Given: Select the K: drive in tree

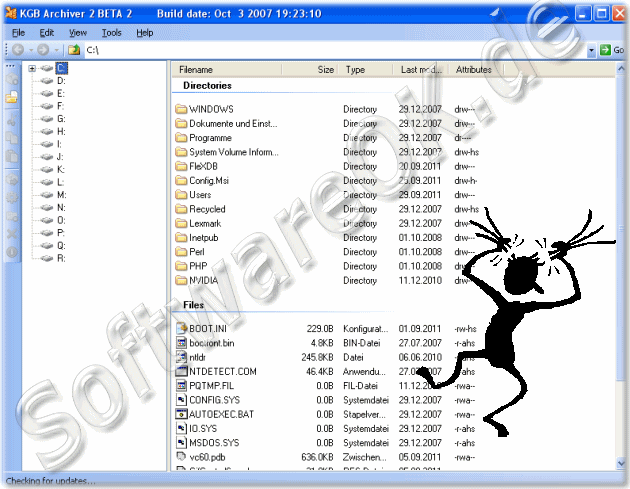Looking at the screenshot, I should pyautogui.click(x=61, y=170).
